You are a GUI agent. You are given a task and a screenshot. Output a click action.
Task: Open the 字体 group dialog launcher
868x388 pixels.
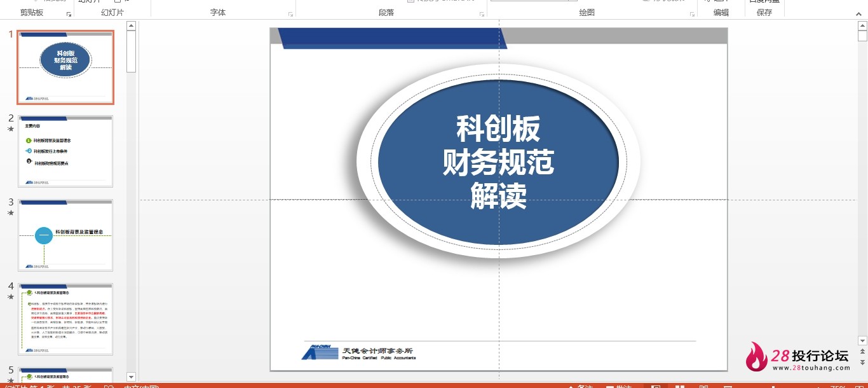(291, 14)
